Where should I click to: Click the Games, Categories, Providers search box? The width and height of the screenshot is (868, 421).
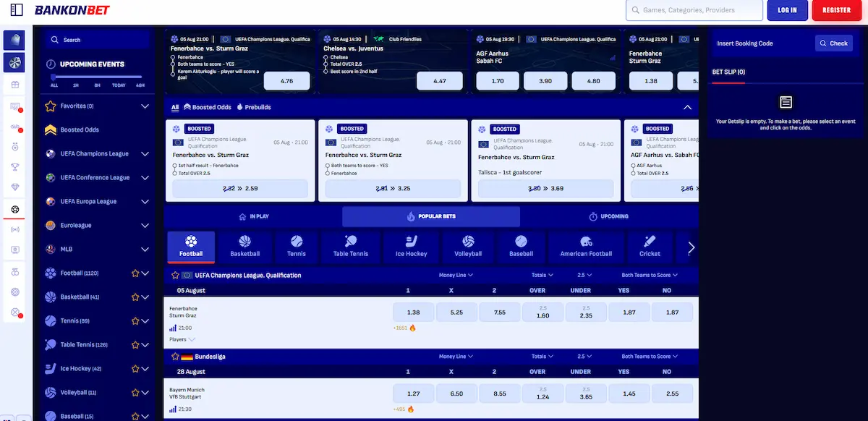[x=694, y=10]
